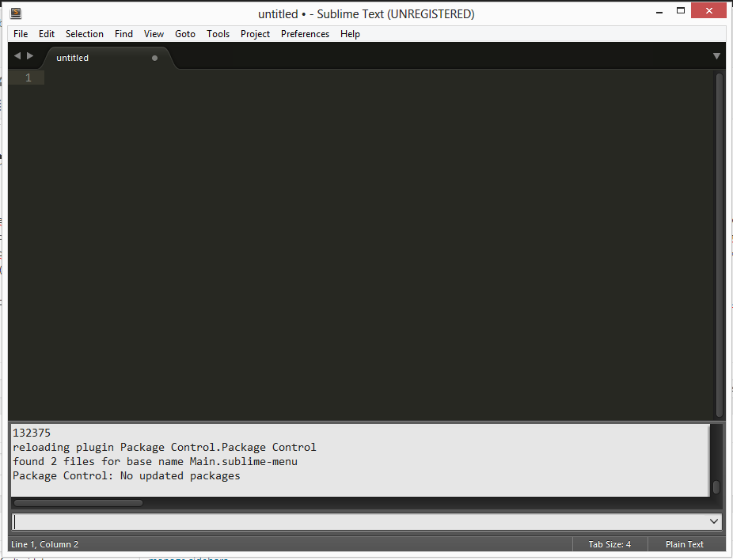Open the Find menu
This screenshot has width=733, height=560.
(123, 34)
